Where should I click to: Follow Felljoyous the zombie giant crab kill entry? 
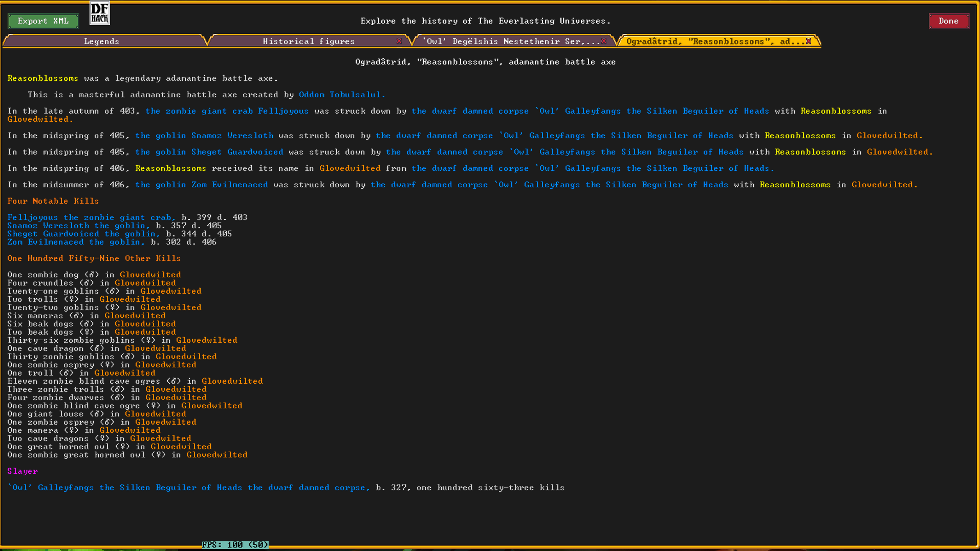[x=92, y=217]
